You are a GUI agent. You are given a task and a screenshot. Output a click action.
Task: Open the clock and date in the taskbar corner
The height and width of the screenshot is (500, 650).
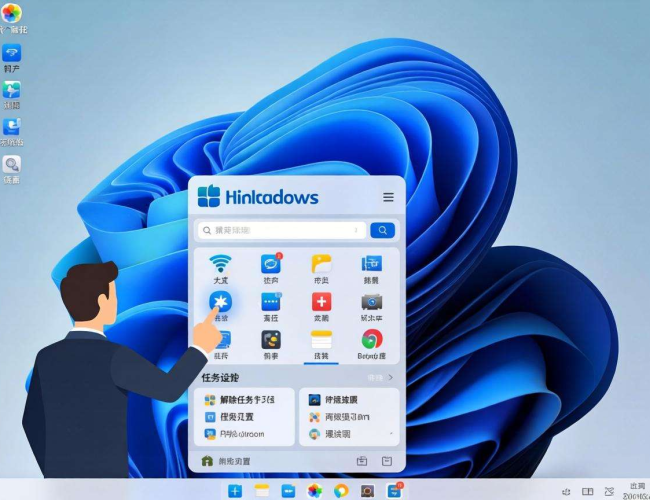pyautogui.click(x=637, y=491)
